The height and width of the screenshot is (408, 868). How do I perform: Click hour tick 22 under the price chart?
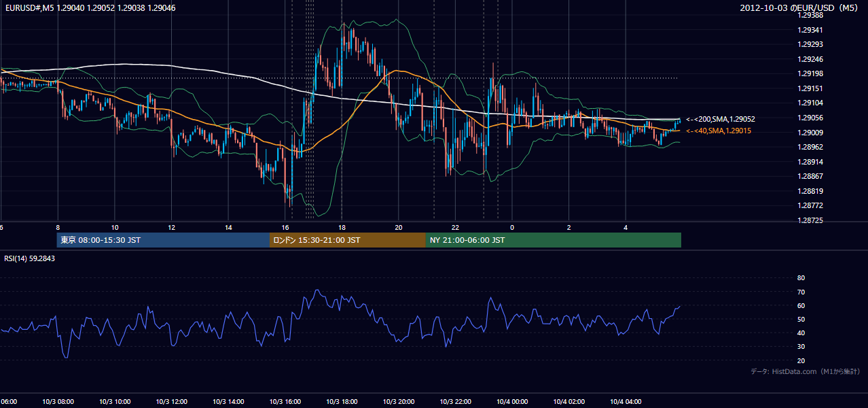[x=456, y=227]
